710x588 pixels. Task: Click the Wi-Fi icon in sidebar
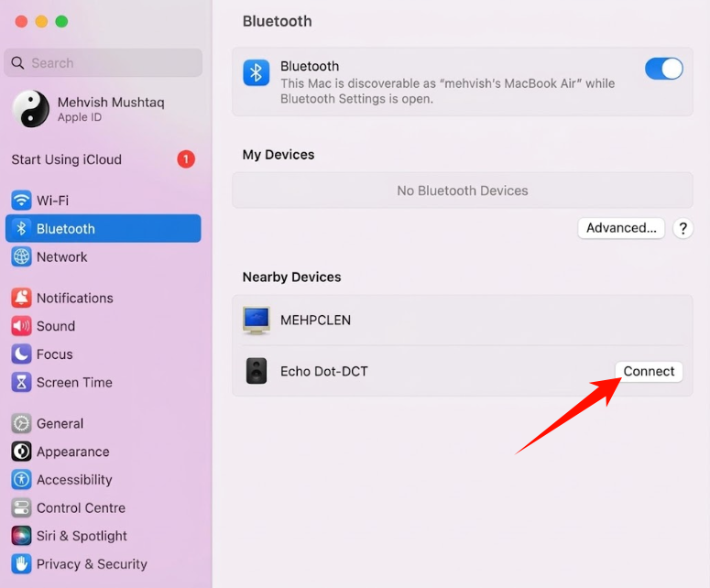(x=21, y=200)
